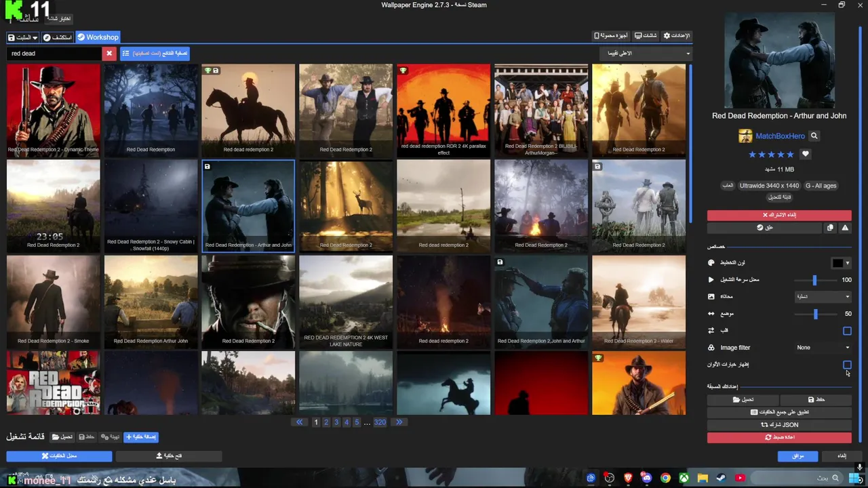Screen dimensions: 868x488
Task: Go to previous results page arrow
Action: tap(300, 422)
